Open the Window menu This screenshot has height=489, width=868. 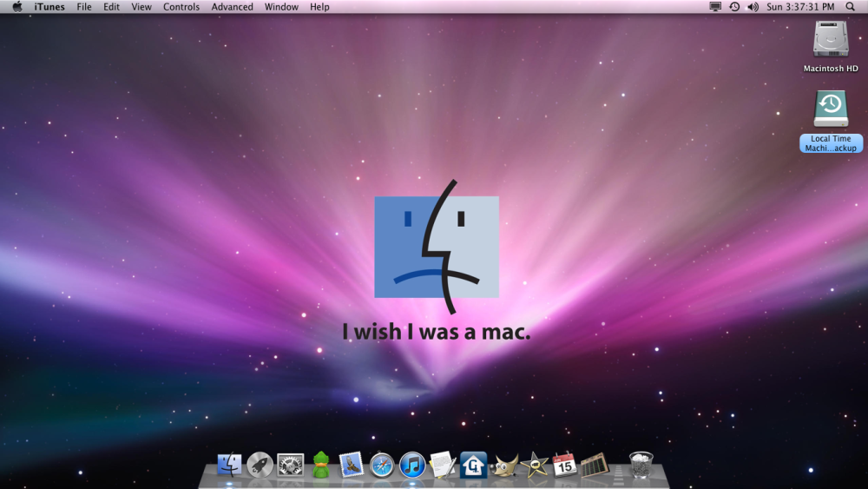[x=281, y=7]
